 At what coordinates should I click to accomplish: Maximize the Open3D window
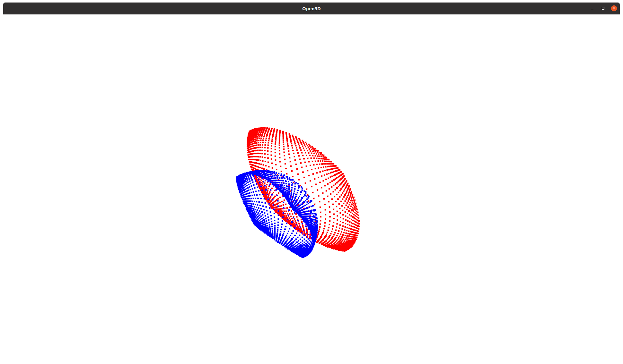[x=603, y=8]
